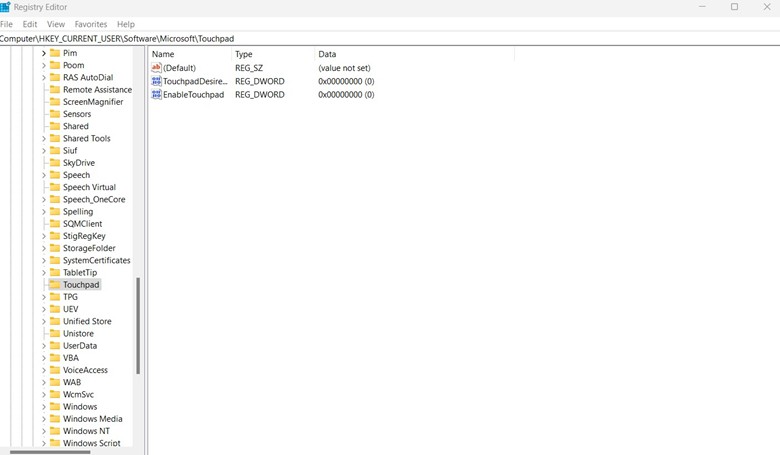780x455 pixels.
Task: Open the View menu
Action: 56,24
